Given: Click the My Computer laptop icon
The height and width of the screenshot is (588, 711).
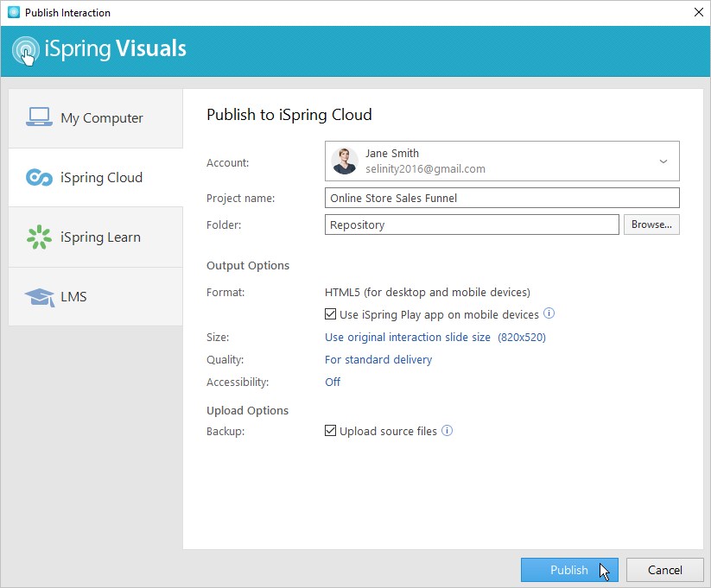Looking at the screenshot, I should click(x=39, y=117).
